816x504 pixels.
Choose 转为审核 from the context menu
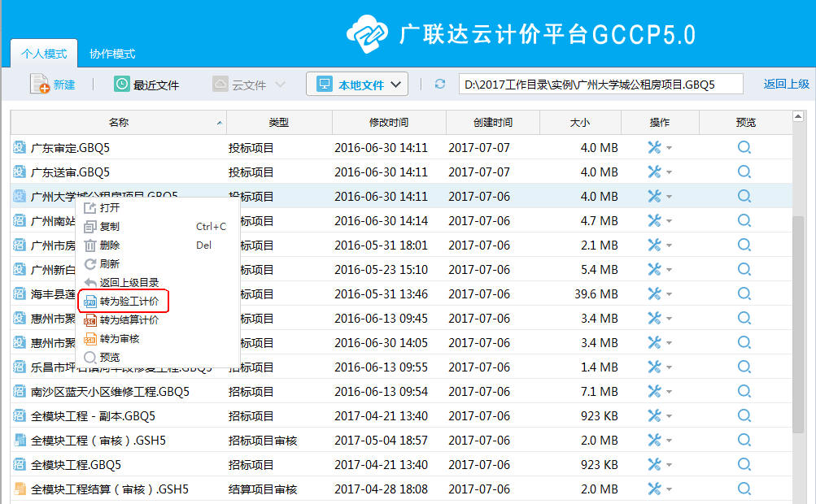119,338
